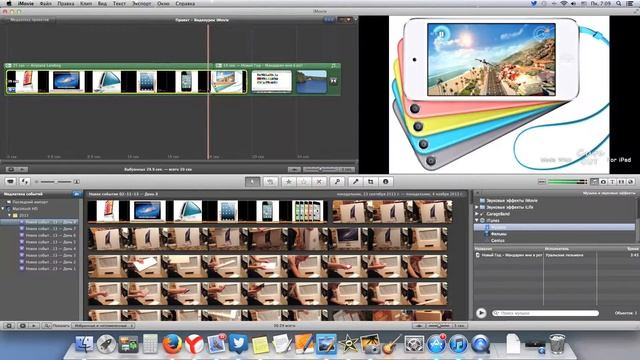
Task: Adjust the thumbnail size slider in toolbar
Action: tap(56, 182)
